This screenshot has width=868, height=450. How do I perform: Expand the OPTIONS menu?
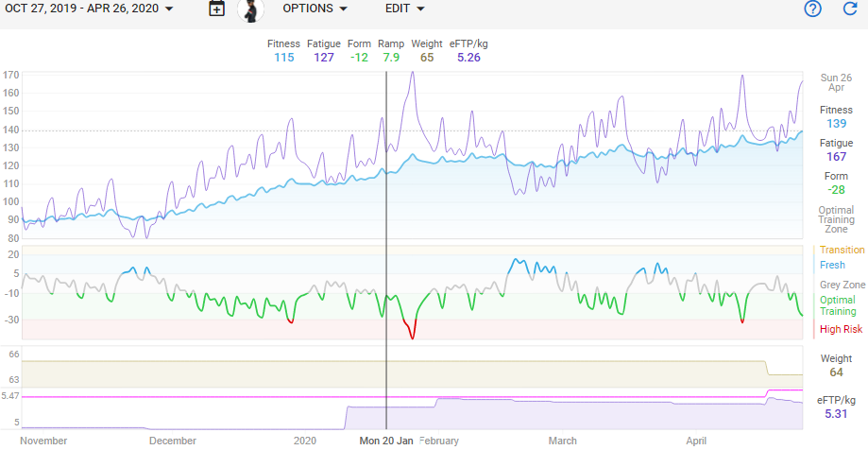[315, 9]
